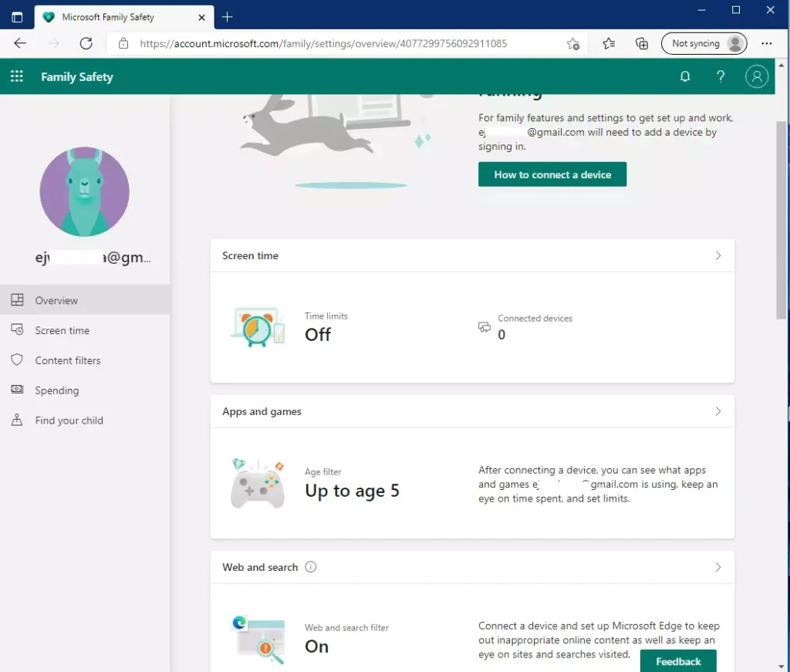Open the favorites list
This screenshot has width=790, height=672.
pyautogui.click(x=609, y=44)
